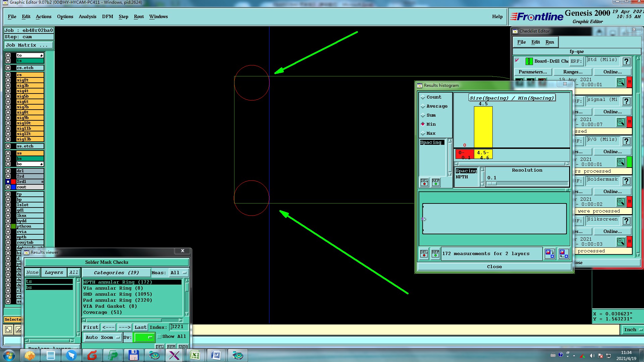Enable the Show All checkbox
This screenshot has height=362, width=644.
[x=160, y=336]
